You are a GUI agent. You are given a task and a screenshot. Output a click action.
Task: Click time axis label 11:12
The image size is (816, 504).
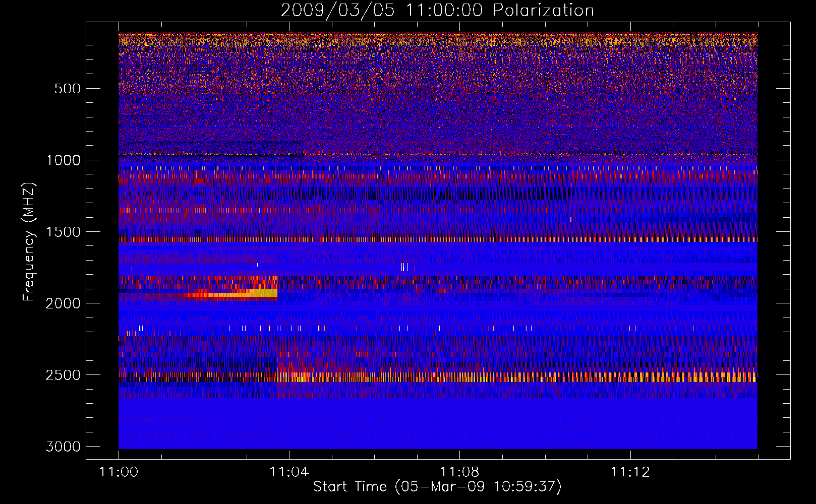point(630,472)
